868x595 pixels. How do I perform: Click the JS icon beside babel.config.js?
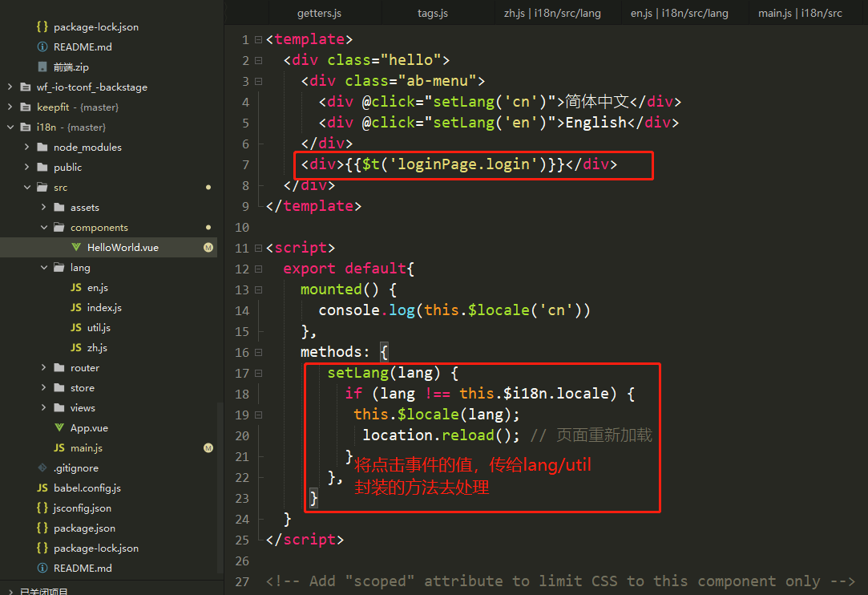42,488
